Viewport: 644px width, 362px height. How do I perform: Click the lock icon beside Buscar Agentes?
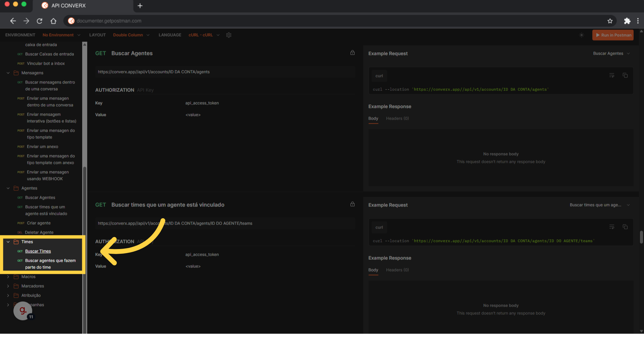pyautogui.click(x=353, y=53)
